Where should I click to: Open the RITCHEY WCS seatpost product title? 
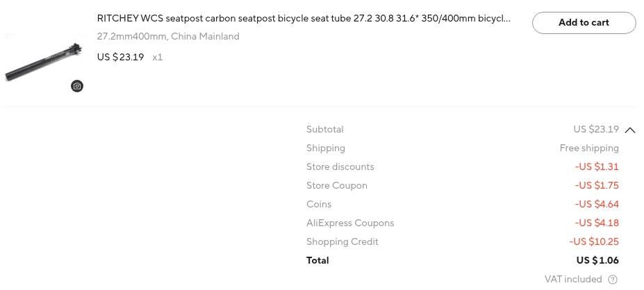304,19
